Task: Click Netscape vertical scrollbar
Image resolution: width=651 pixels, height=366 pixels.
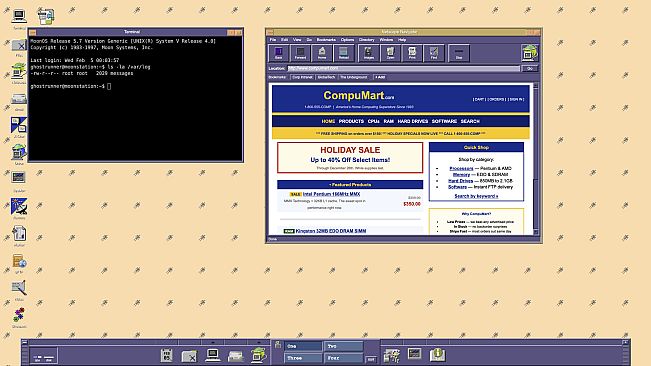Action: 536,159
